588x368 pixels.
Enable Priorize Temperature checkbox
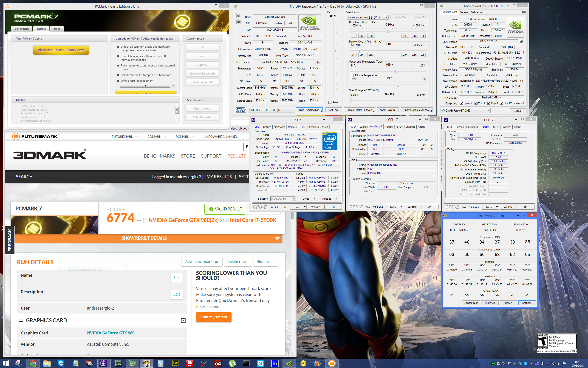click(x=352, y=75)
